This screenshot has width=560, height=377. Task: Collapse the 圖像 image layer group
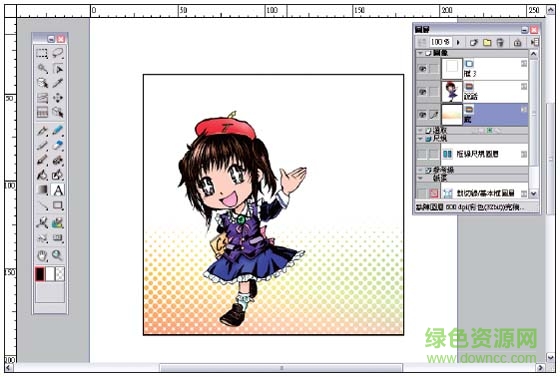point(420,53)
